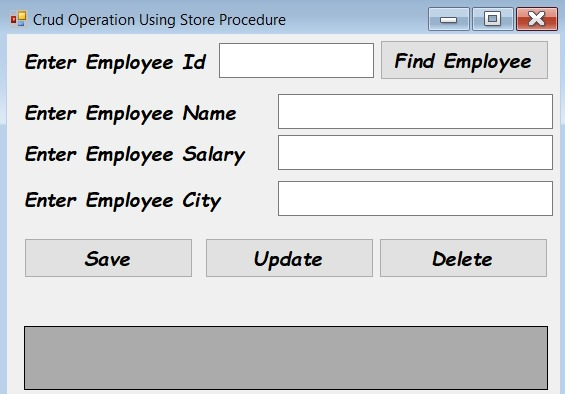Close the Crud Operation Using Store Procedure window
Viewport: 565px width, 394px height.
[x=537, y=19]
